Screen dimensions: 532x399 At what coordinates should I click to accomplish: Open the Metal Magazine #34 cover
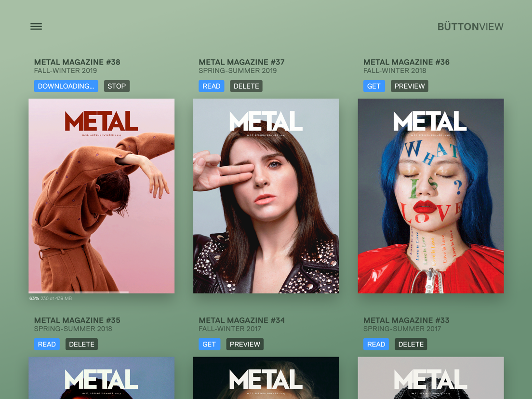point(266,378)
